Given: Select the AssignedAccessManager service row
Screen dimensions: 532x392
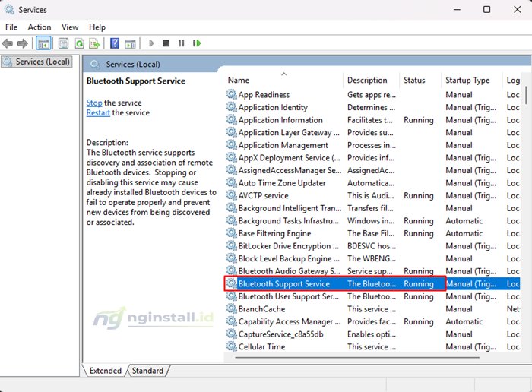Looking at the screenshot, I should pos(372,170).
